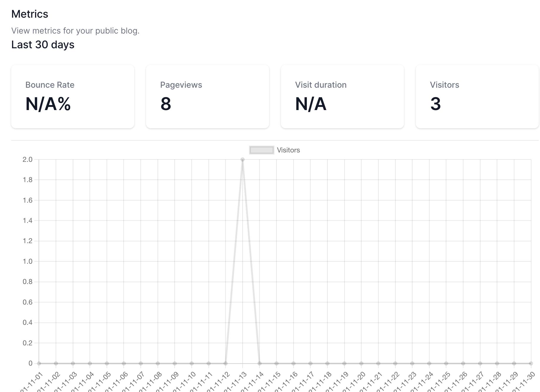Select the zero data point on 11-14

(259, 363)
